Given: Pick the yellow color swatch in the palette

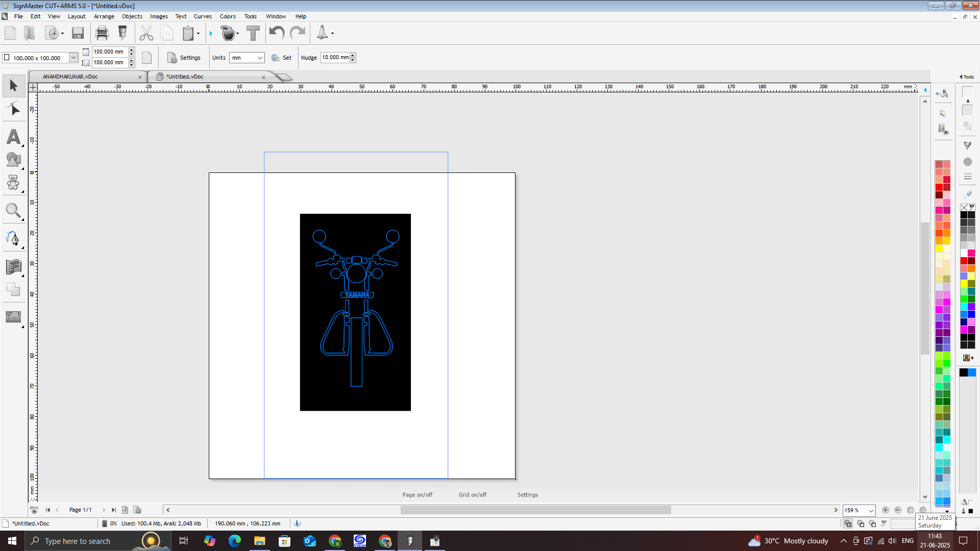Looking at the screenshot, I should [939, 248].
